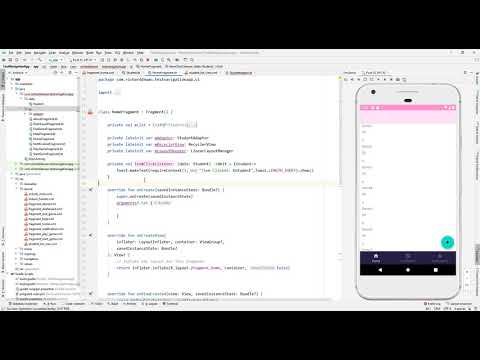Place cursor in the mList declaration line
The image size is (480, 360).
[x=152, y=125]
